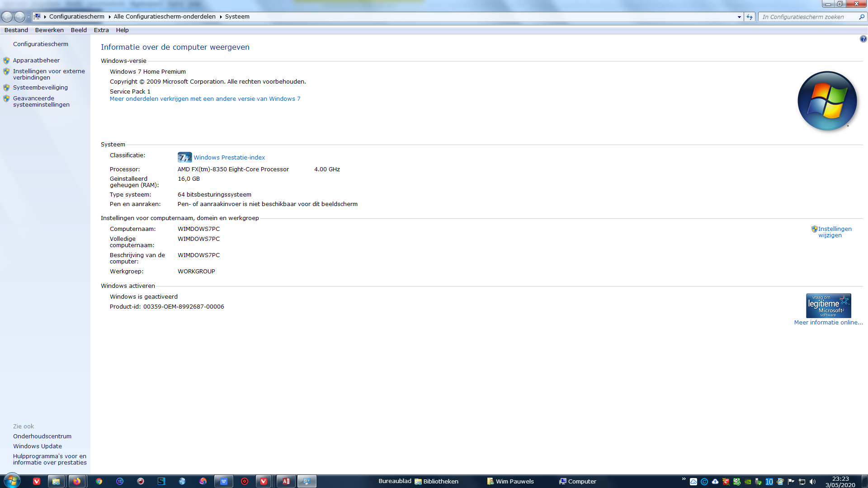Open Windows Update link
This screenshot has height=488, width=868.
coord(38,446)
